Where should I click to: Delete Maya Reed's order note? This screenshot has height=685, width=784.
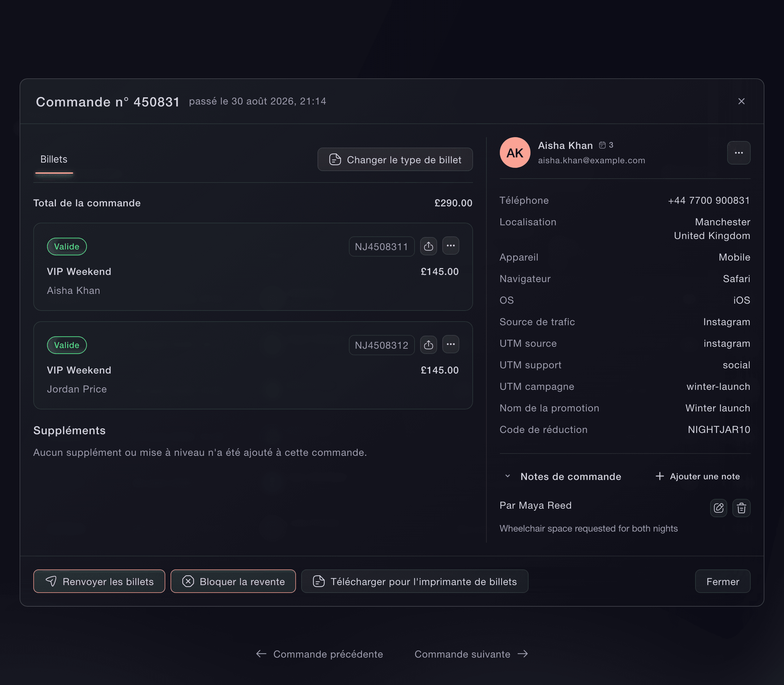tap(741, 508)
